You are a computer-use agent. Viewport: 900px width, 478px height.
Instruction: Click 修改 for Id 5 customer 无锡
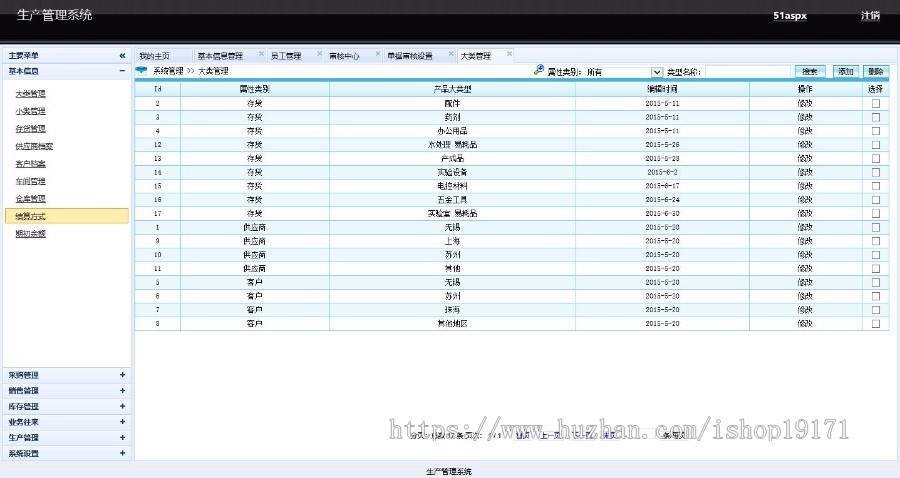(805, 282)
